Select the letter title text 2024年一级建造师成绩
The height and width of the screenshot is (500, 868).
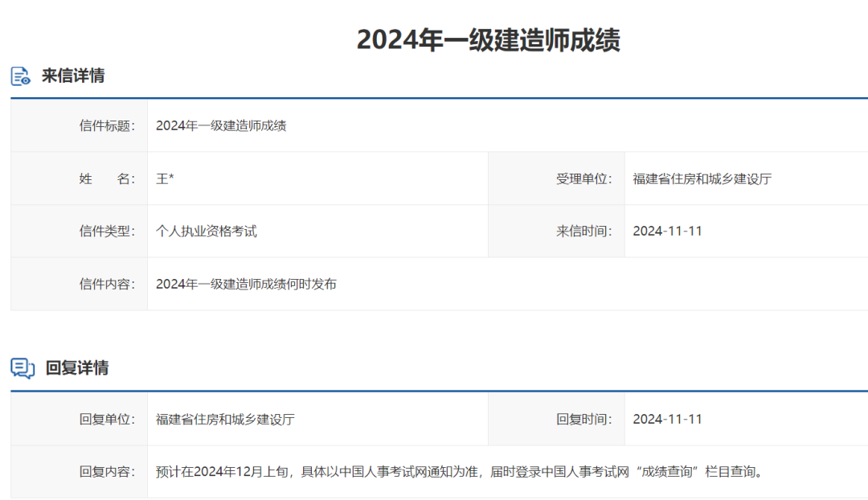[x=223, y=125]
